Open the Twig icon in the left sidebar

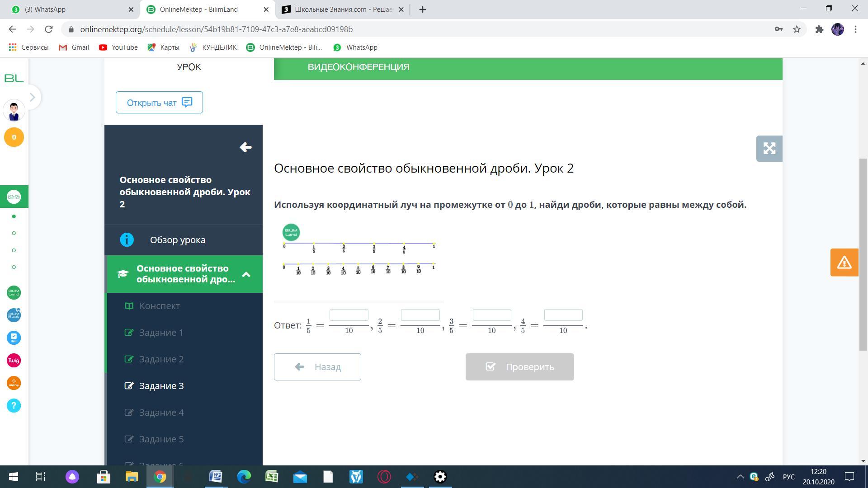(14, 360)
